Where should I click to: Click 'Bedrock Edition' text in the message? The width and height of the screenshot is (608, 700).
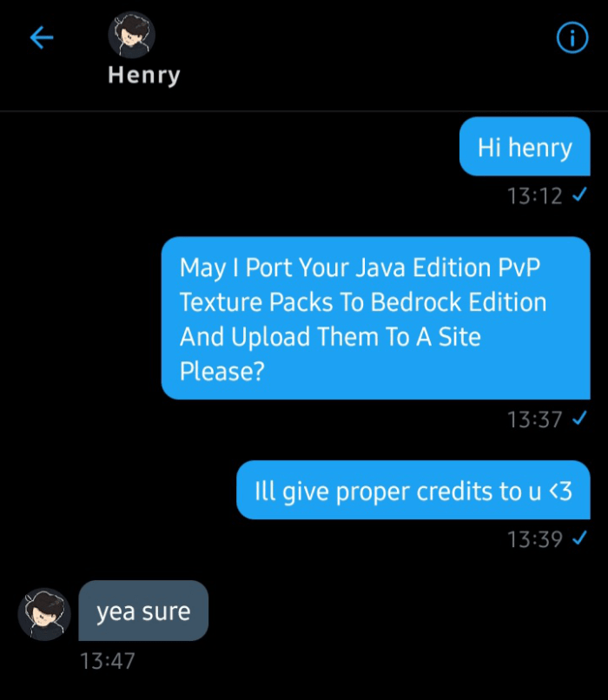pos(459,302)
